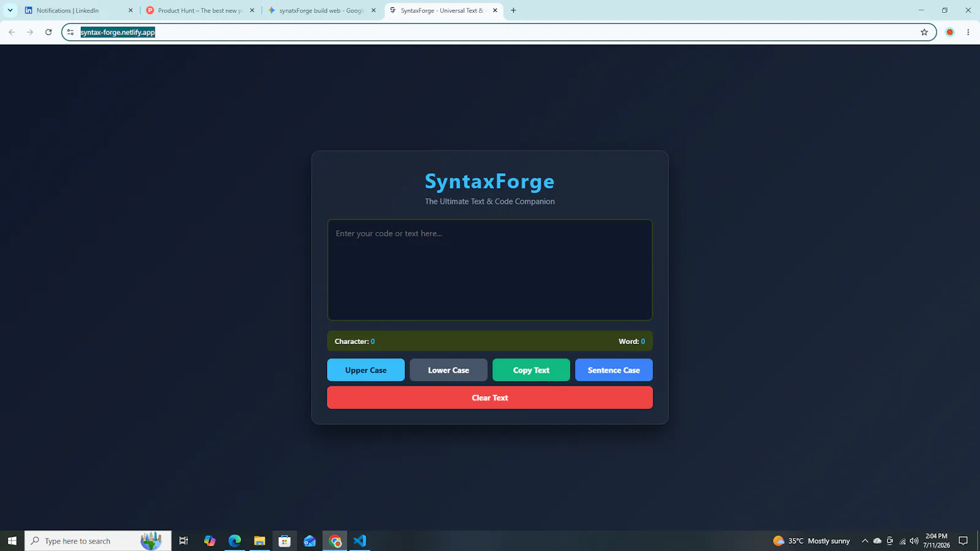
Task: Open the synatxForge build web Google tab
Action: coord(322,10)
